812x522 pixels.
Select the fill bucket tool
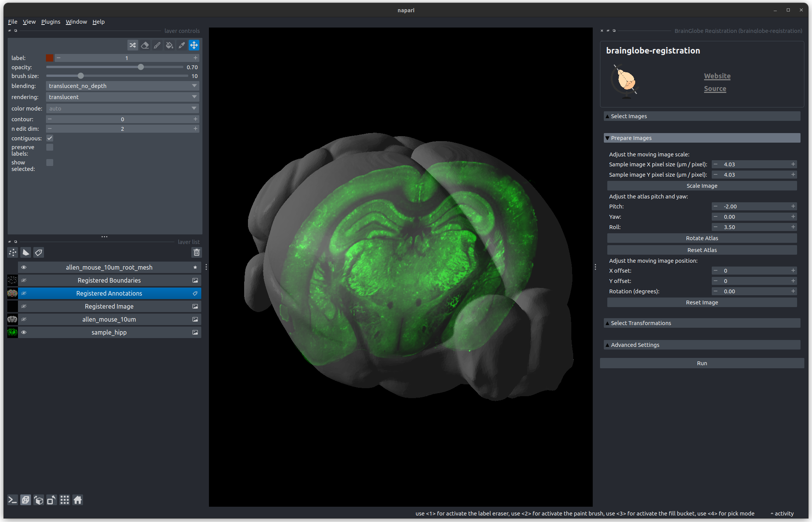click(170, 45)
